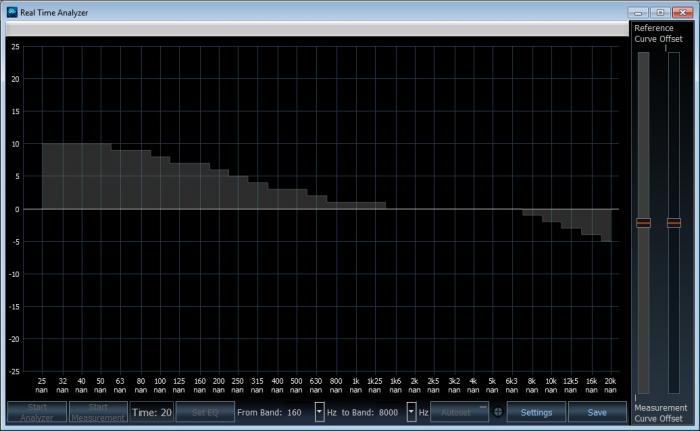Click the 20k frequency band label
Viewport: 700px width, 431px height.
[x=610, y=381]
